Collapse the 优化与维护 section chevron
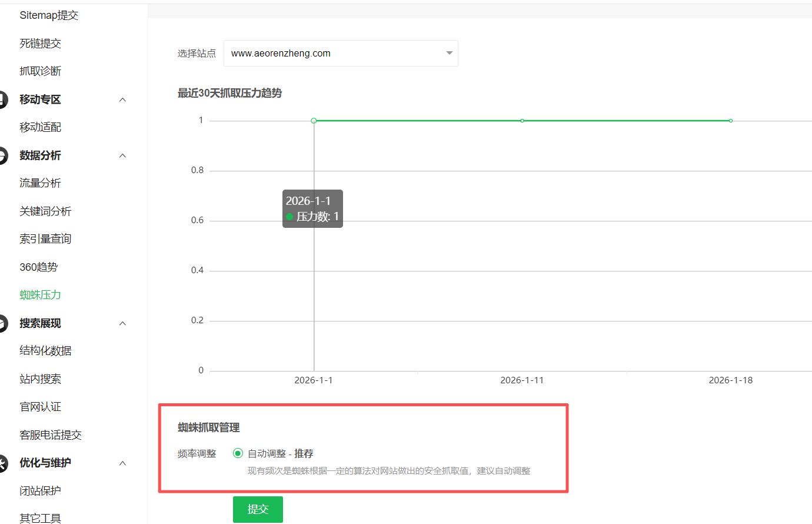 coord(122,463)
